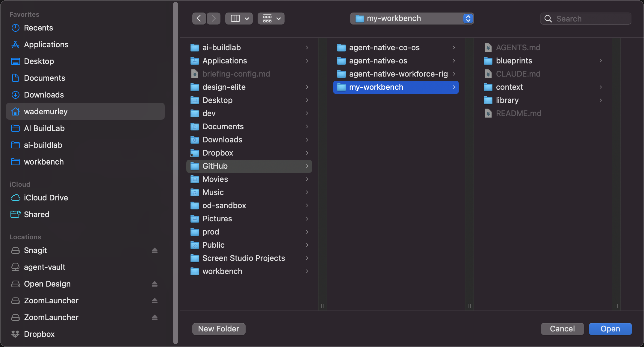Open the Shared iCloud location

point(85,214)
